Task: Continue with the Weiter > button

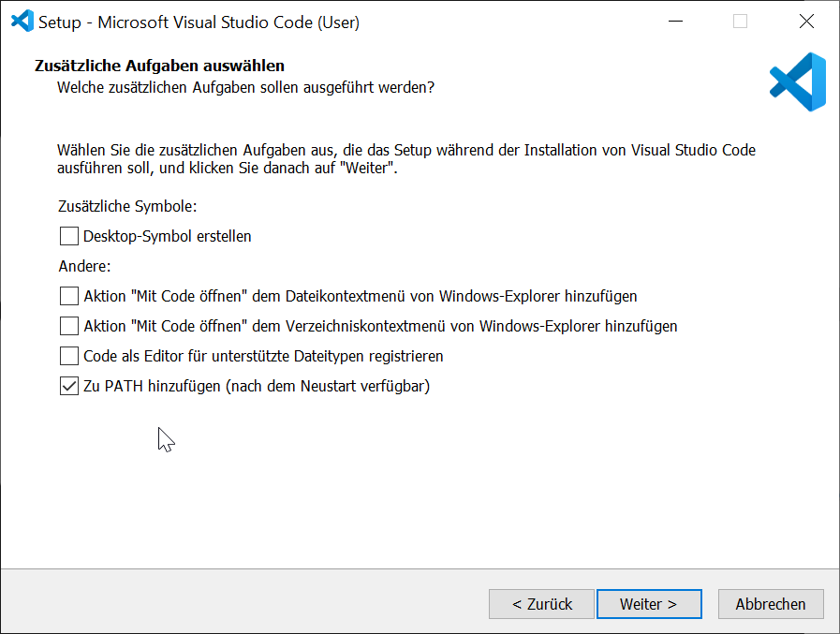Action: click(x=649, y=604)
